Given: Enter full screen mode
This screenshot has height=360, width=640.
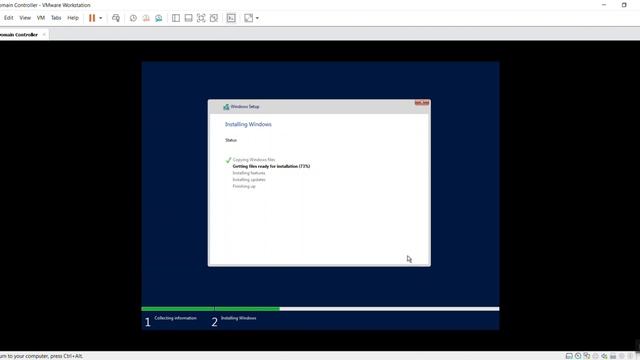Looking at the screenshot, I should 201,18.
